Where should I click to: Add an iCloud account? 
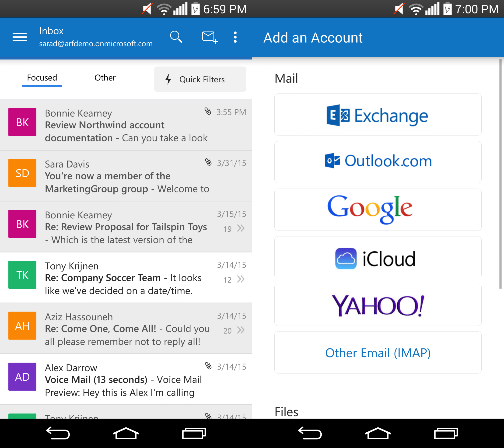click(378, 257)
